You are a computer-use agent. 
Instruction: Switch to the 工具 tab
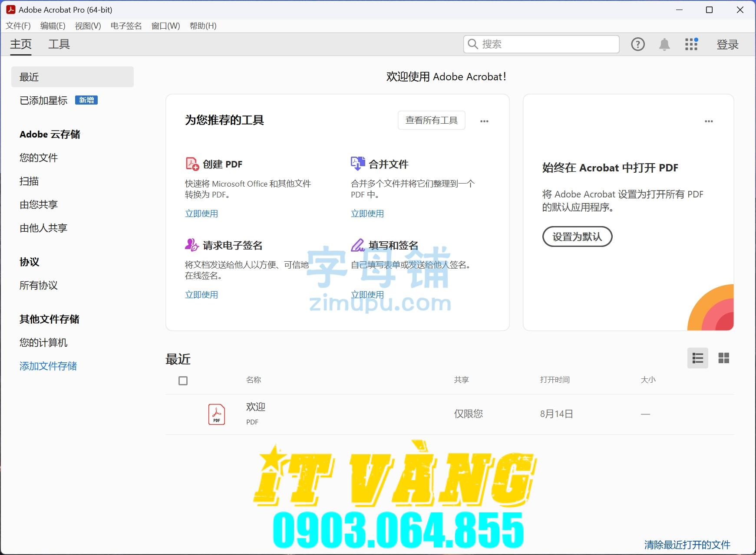[59, 44]
